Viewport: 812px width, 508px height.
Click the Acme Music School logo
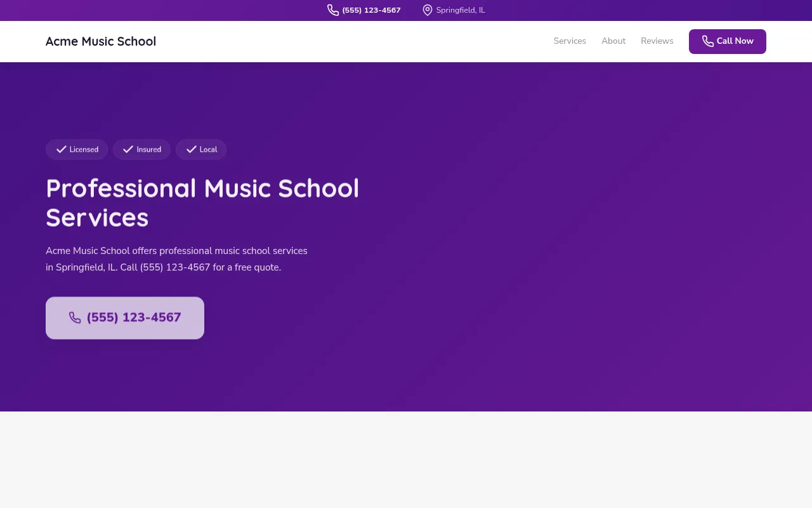(x=100, y=41)
